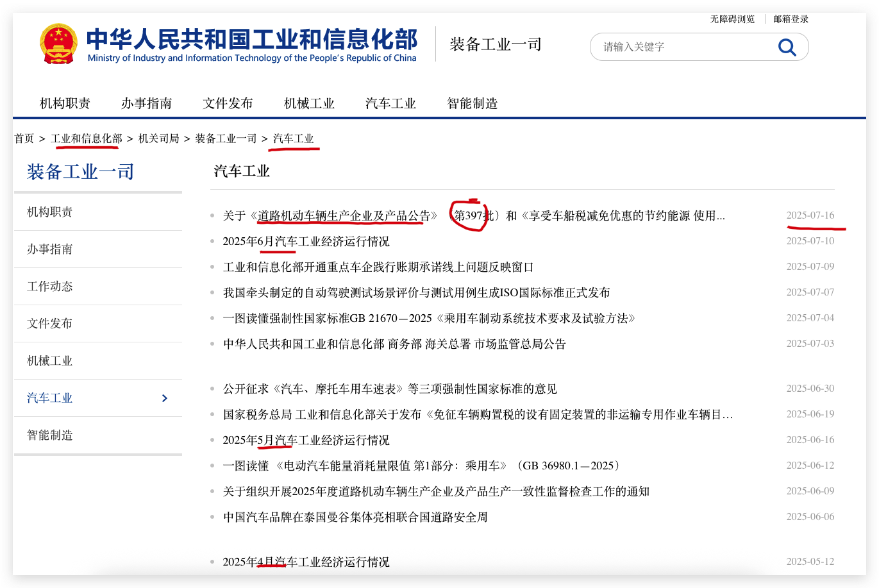Open 2025年4月汽车工业经济运行情况 article
The height and width of the screenshot is (588, 879).
coord(306,562)
